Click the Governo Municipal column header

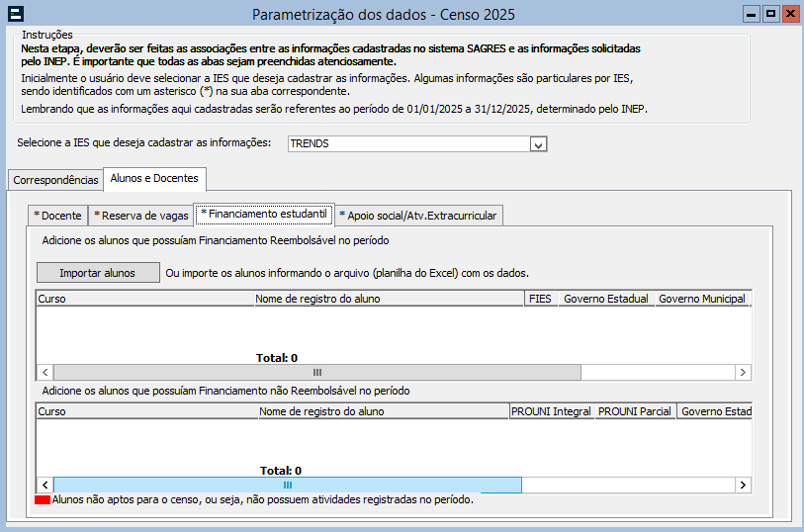tap(702, 299)
